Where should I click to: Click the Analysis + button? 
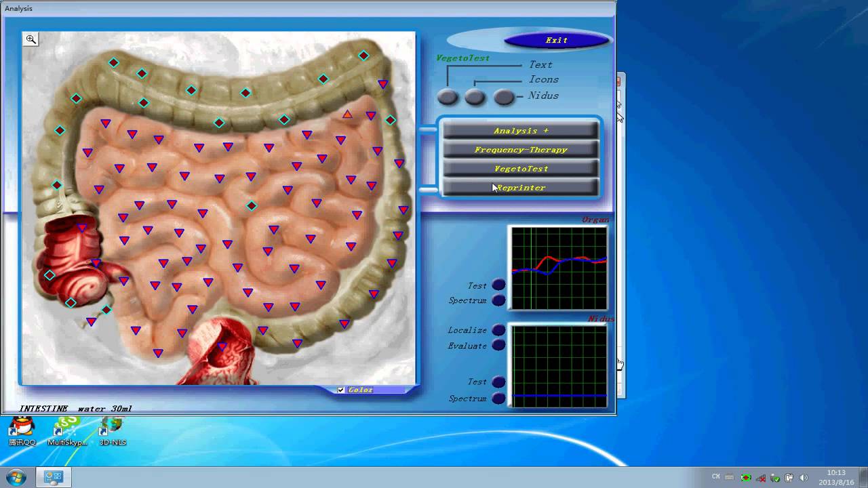[520, 131]
